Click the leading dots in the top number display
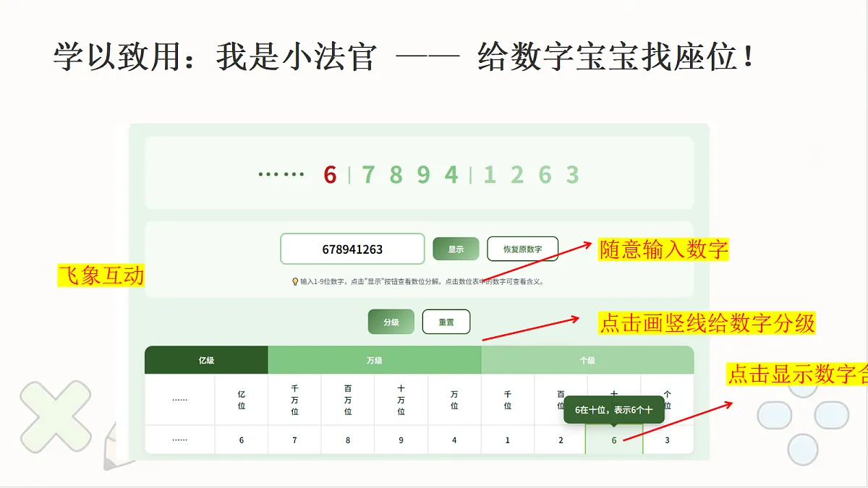 [281, 175]
